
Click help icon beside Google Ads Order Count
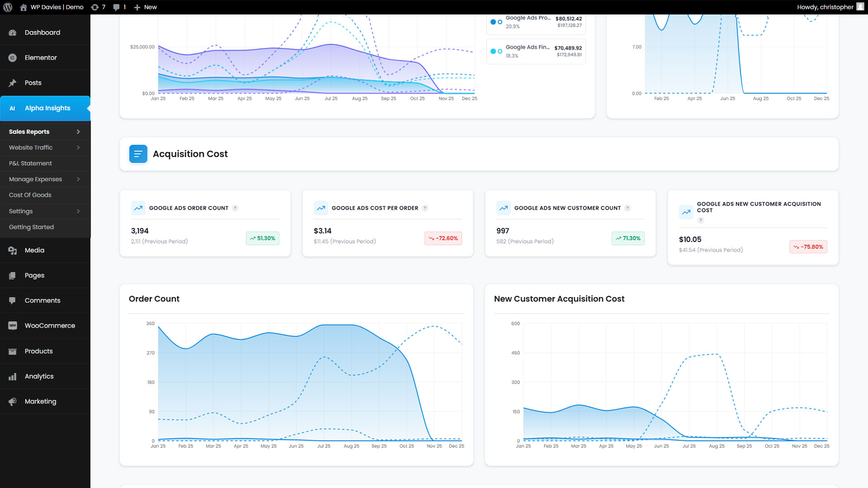click(x=235, y=208)
